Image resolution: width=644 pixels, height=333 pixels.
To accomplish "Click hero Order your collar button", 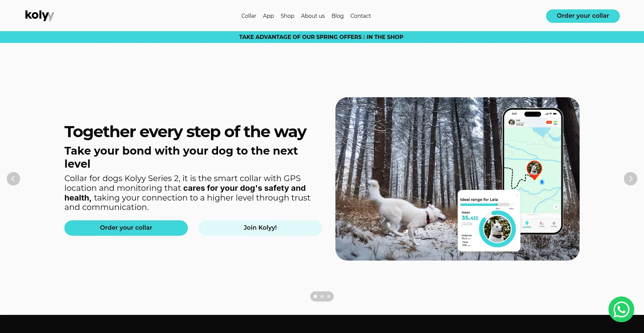I will 126,228.
